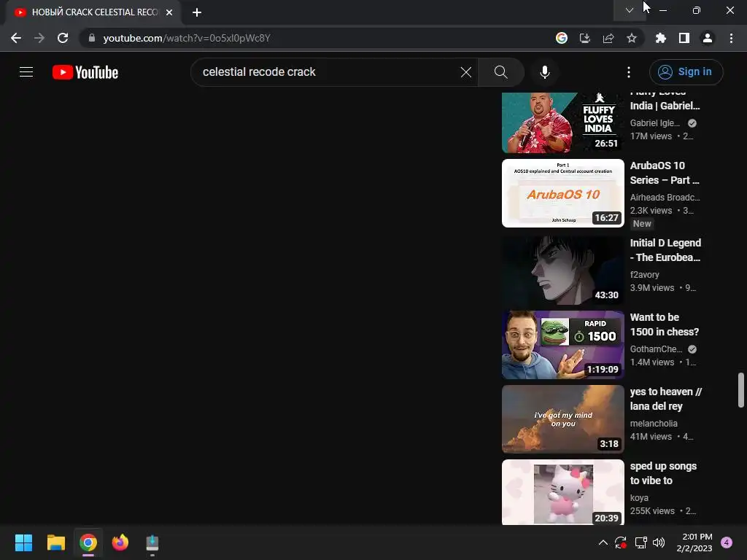Open a new browser tab
The width and height of the screenshot is (747, 560).
click(197, 12)
